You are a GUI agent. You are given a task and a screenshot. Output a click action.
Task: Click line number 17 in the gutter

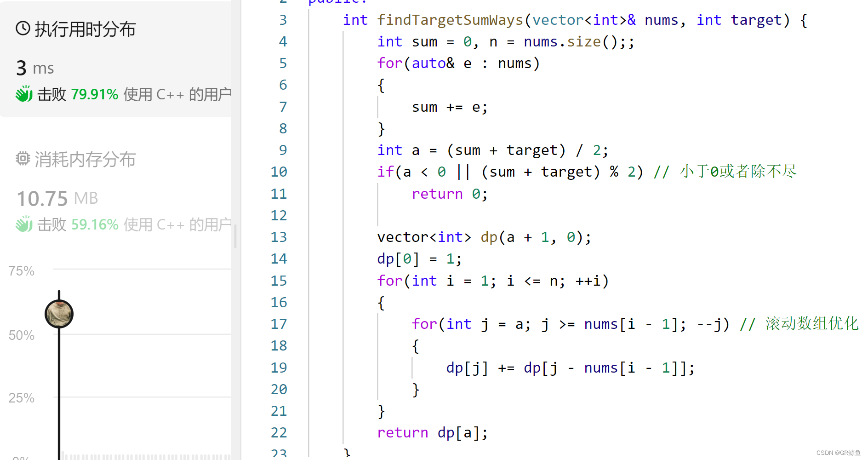click(x=279, y=324)
